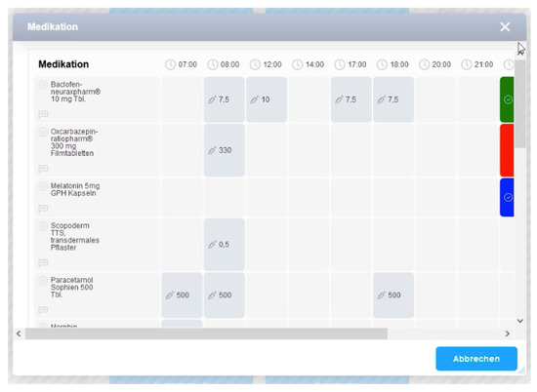This screenshot has width=537, height=392.
Task: Click the clock icon for 21:00 column
Action: coord(467,64)
